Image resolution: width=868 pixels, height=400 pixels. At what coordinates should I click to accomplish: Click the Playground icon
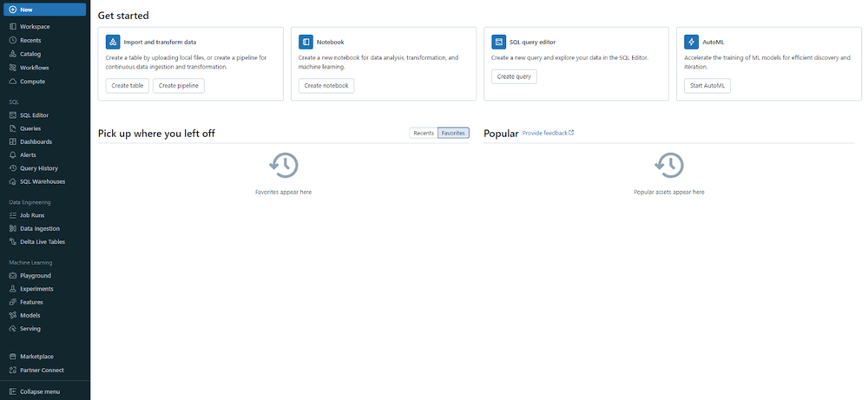(13, 276)
